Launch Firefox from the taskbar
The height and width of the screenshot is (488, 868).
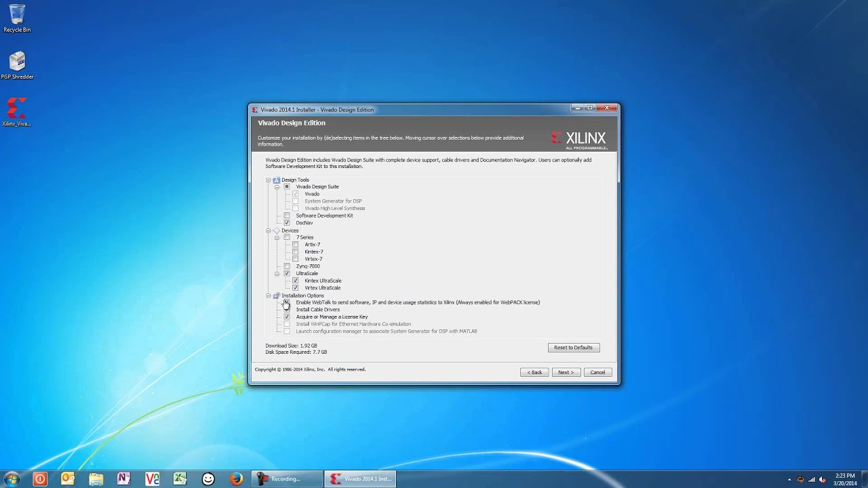pos(236,479)
